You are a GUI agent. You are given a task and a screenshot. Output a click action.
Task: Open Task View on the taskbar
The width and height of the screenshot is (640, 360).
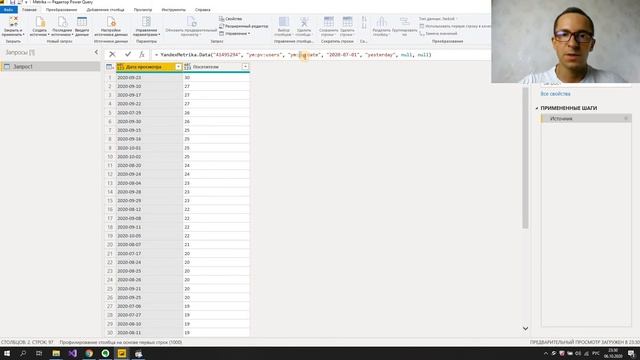coord(39,353)
